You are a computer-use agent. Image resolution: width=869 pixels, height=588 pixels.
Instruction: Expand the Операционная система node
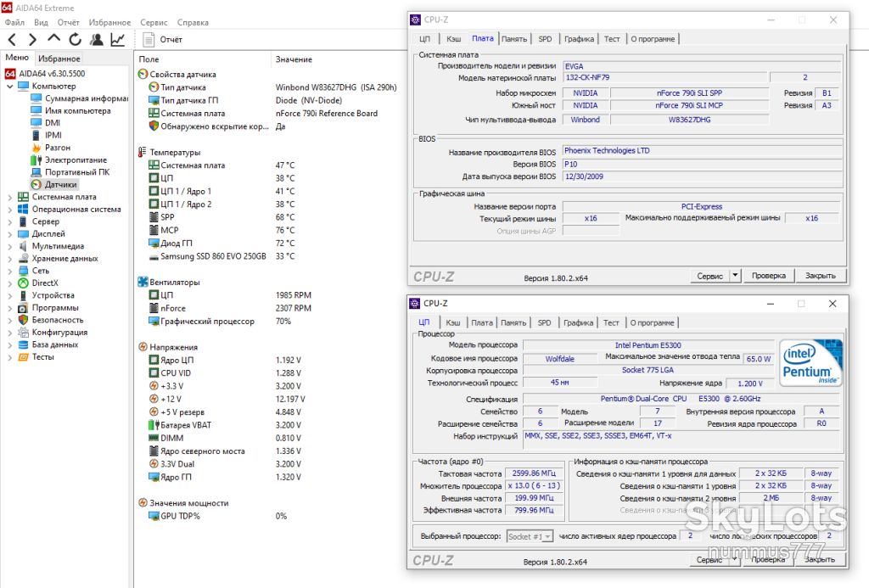point(10,209)
